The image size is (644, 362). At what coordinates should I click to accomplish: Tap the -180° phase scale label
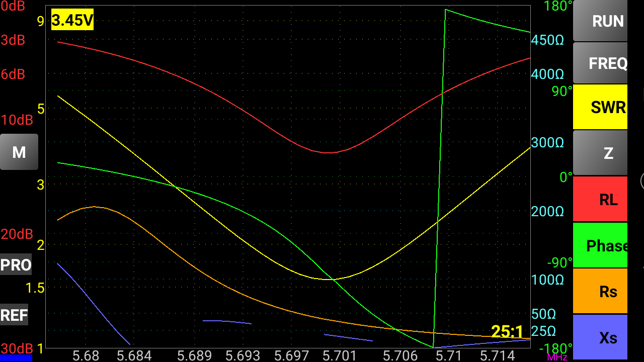(x=556, y=348)
